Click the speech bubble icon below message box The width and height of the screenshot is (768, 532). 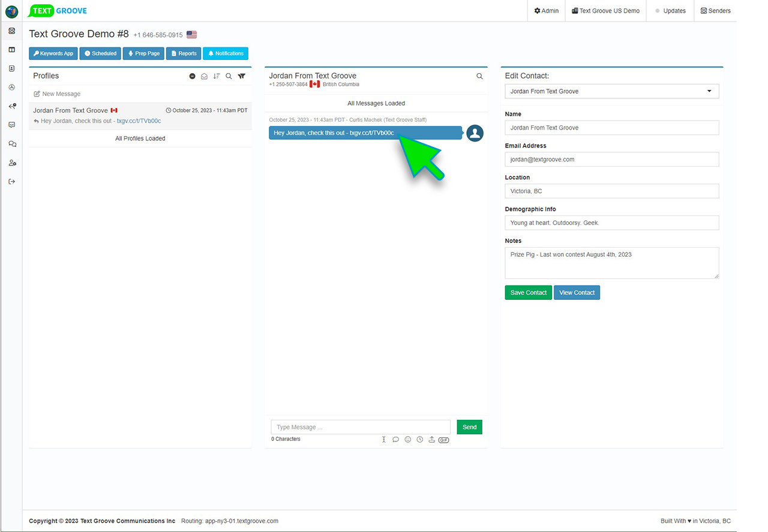coord(396,440)
